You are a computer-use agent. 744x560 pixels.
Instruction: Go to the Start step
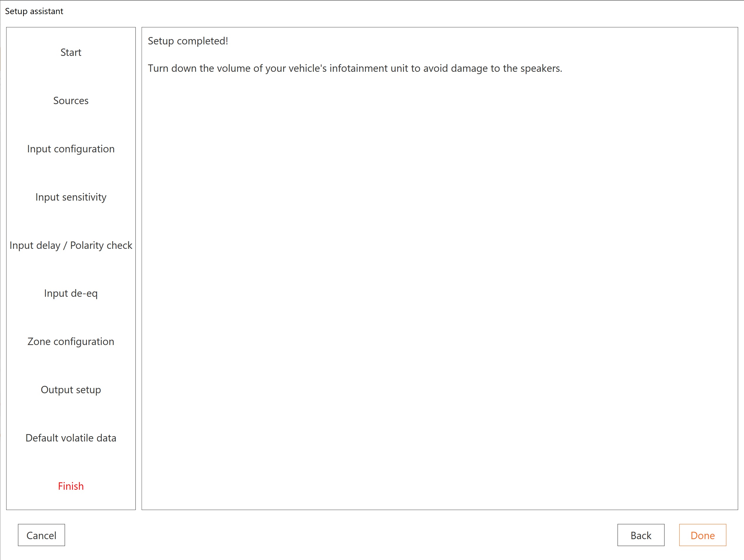[71, 52]
